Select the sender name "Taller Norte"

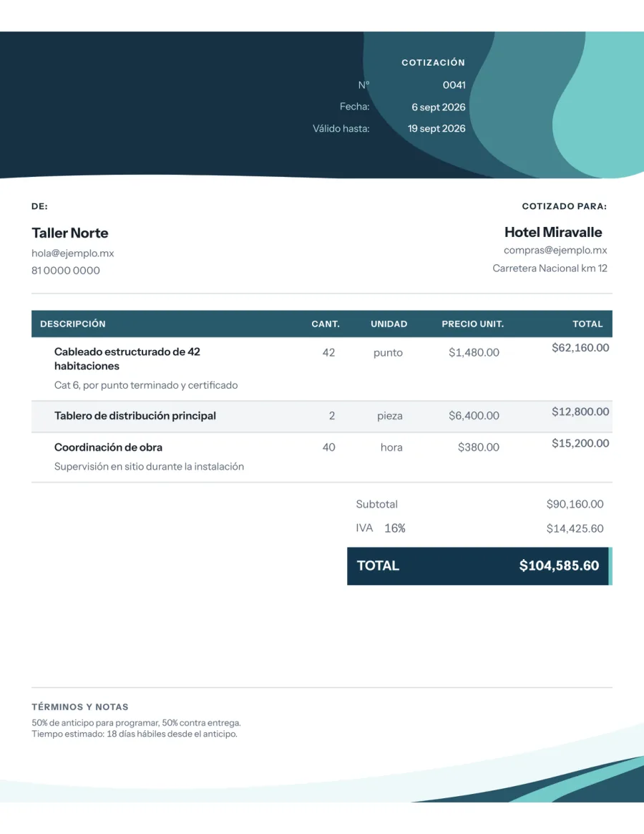pyautogui.click(x=69, y=233)
